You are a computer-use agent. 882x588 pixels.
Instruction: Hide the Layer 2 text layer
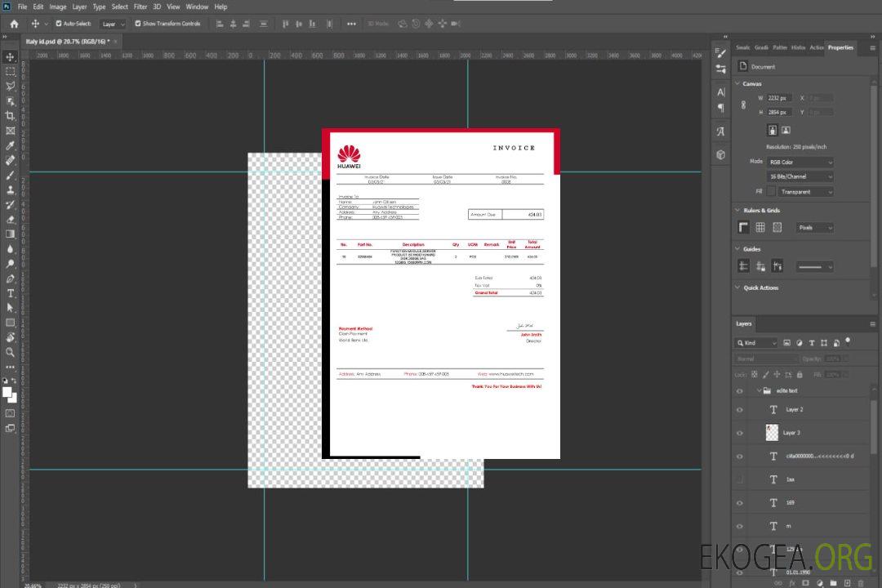point(740,410)
